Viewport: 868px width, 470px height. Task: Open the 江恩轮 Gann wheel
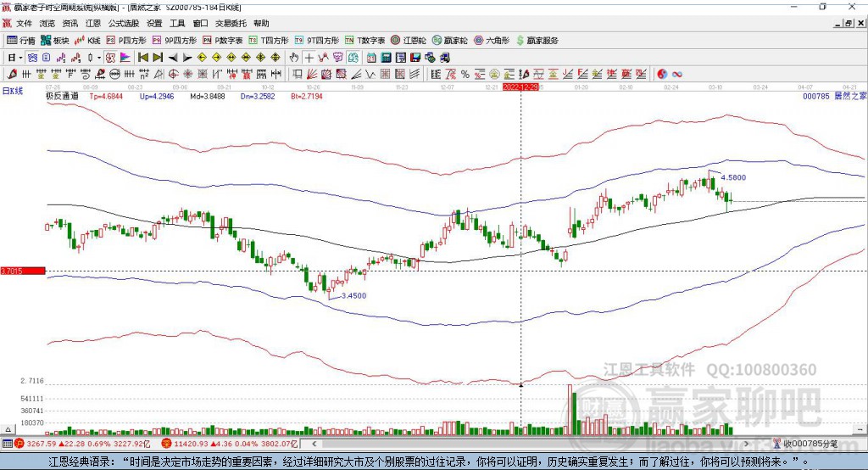coord(409,41)
